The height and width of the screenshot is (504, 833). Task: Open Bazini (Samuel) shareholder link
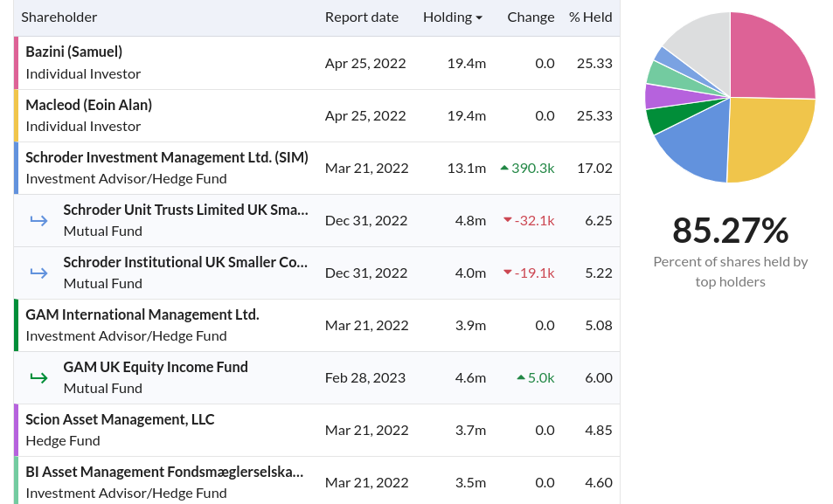click(x=73, y=52)
